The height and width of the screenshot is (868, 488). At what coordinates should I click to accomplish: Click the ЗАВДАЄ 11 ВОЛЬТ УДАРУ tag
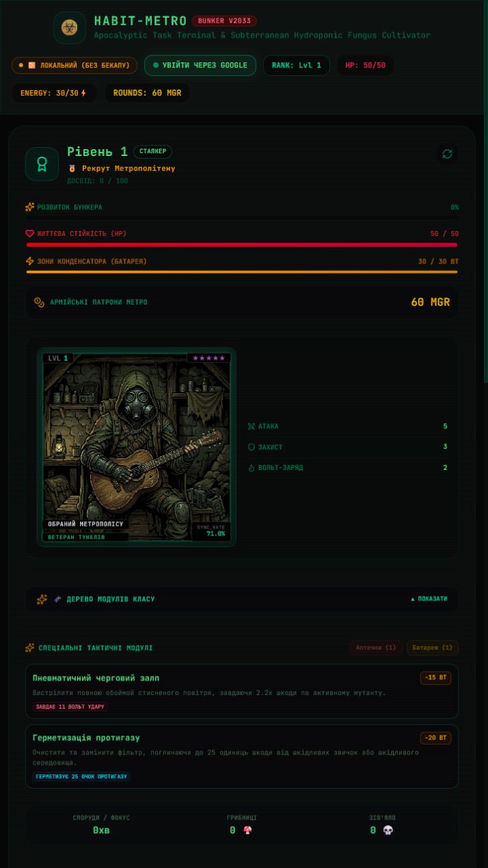click(x=70, y=707)
